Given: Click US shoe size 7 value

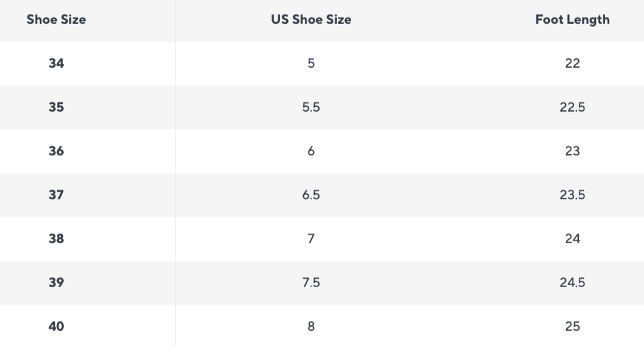Looking at the screenshot, I should [311, 238].
